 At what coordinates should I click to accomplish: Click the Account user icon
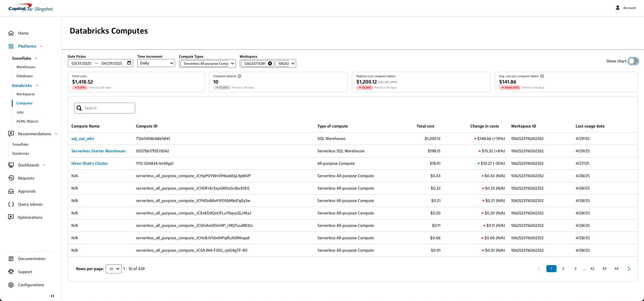tap(618, 8)
